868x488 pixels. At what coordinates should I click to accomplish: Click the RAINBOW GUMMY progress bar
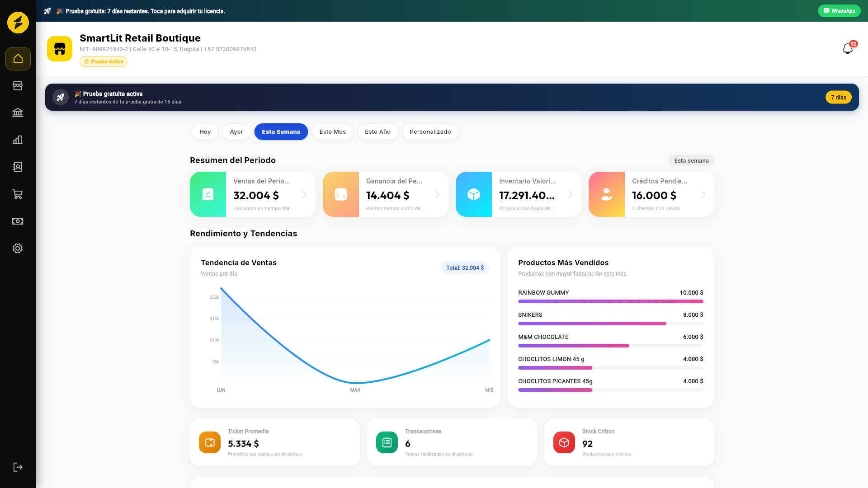click(x=611, y=301)
